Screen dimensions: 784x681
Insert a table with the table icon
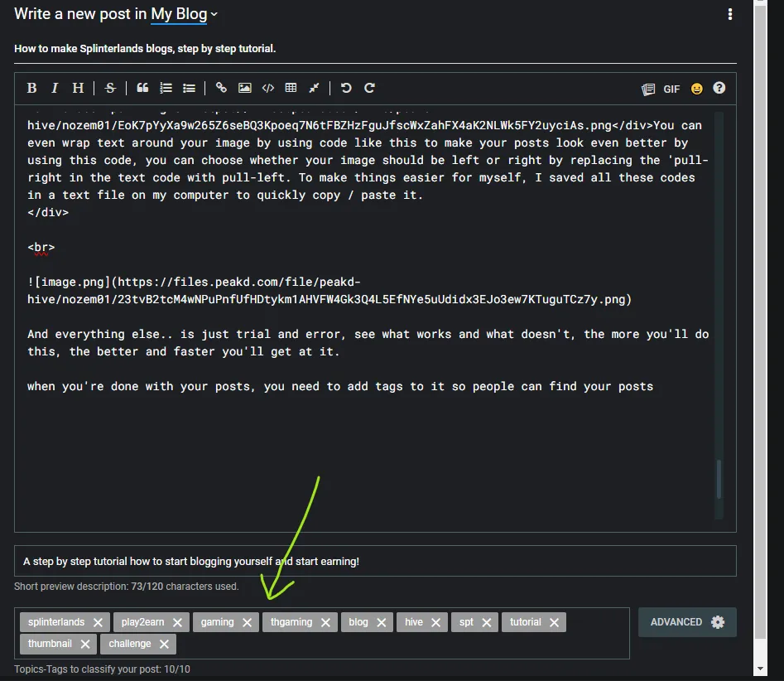pos(291,88)
